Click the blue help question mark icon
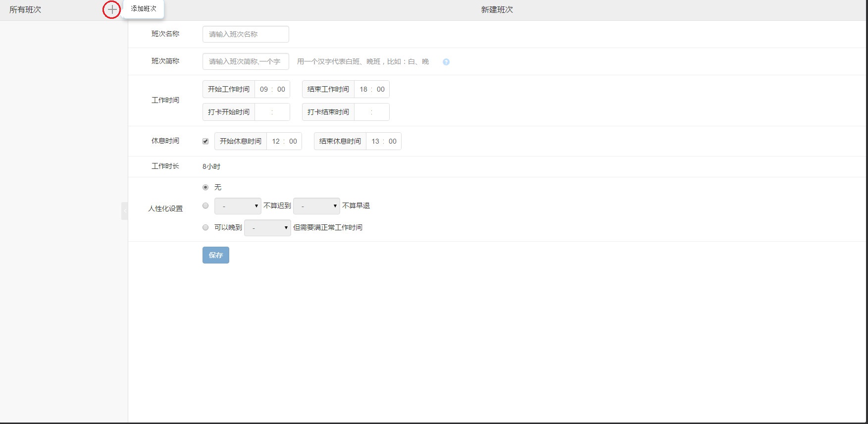The height and width of the screenshot is (424, 868). click(x=446, y=62)
